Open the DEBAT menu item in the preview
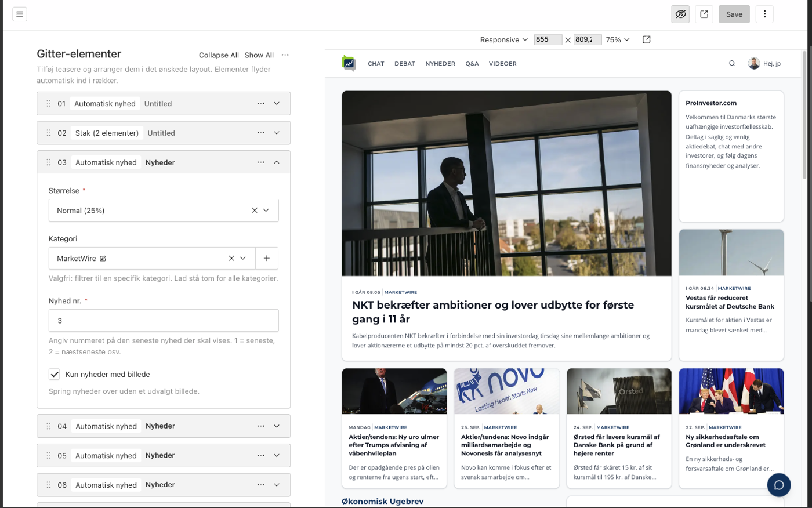 405,64
